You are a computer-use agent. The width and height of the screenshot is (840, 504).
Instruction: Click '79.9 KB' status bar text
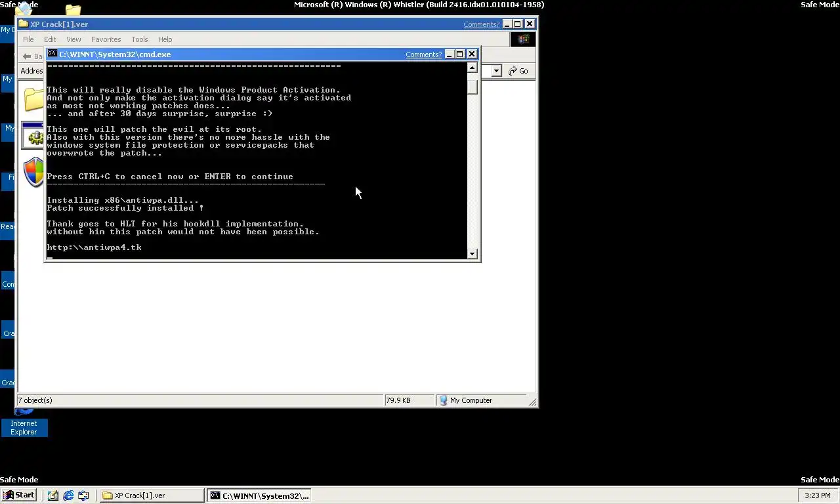tap(398, 400)
